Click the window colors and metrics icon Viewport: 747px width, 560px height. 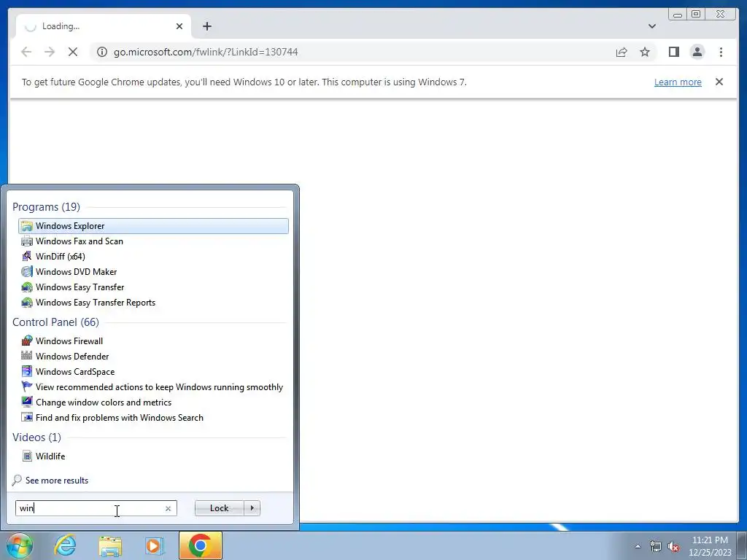pos(27,402)
